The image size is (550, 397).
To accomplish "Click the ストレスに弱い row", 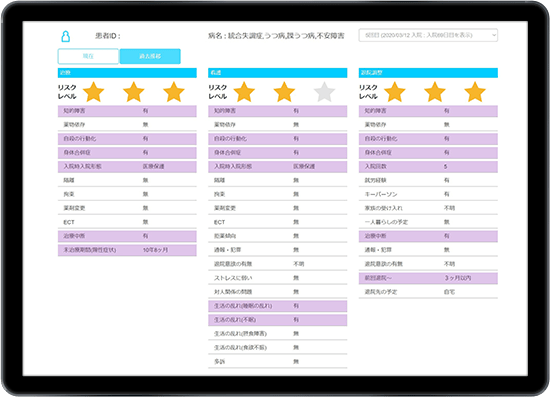I will [277, 278].
